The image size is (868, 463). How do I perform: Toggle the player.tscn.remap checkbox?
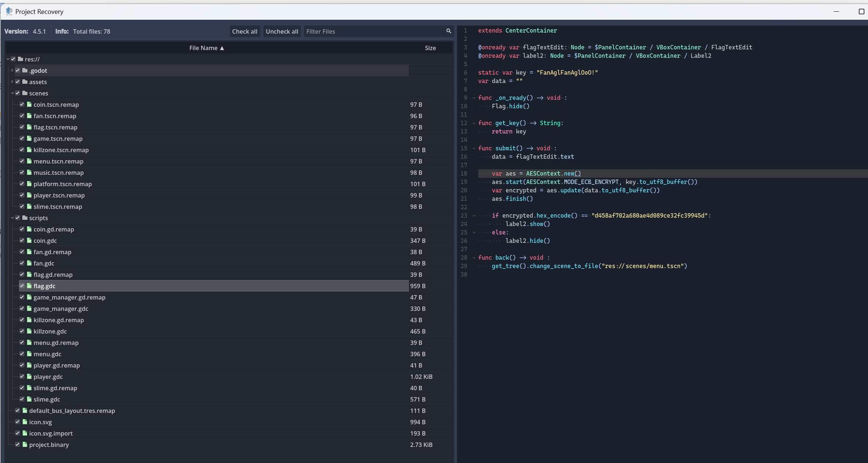22,195
